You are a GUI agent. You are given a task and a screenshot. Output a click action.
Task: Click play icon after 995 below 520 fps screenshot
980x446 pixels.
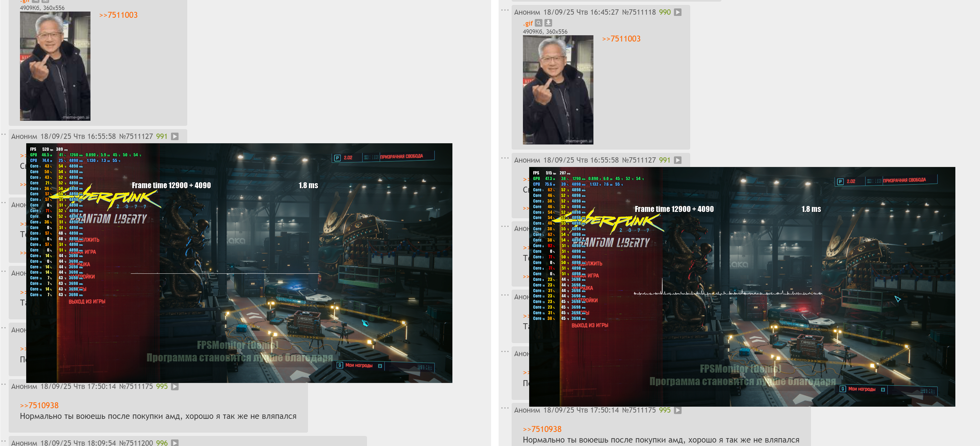[x=175, y=386]
